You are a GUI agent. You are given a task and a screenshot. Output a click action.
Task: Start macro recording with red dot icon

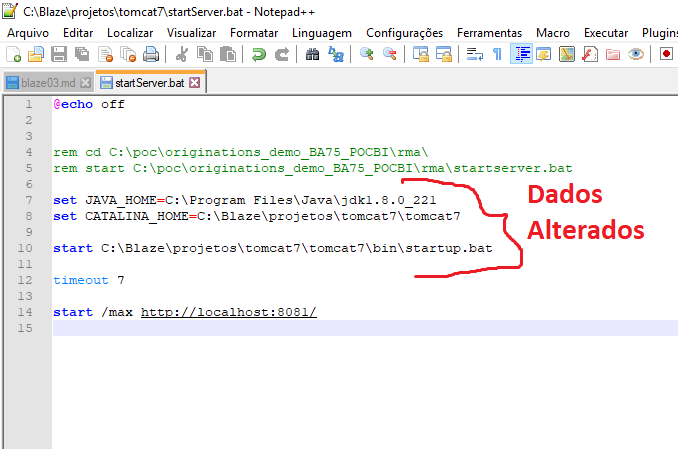click(666, 54)
